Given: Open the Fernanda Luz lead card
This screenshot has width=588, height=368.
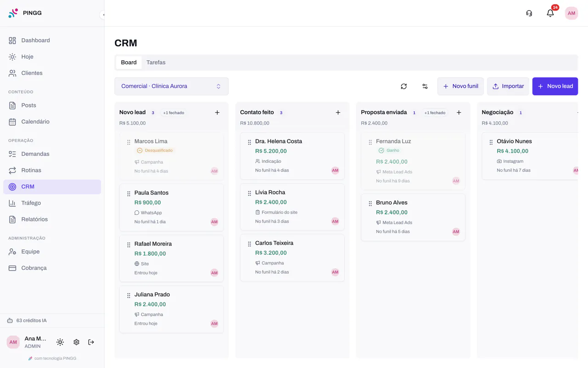Looking at the screenshot, I should pos(413,161).
